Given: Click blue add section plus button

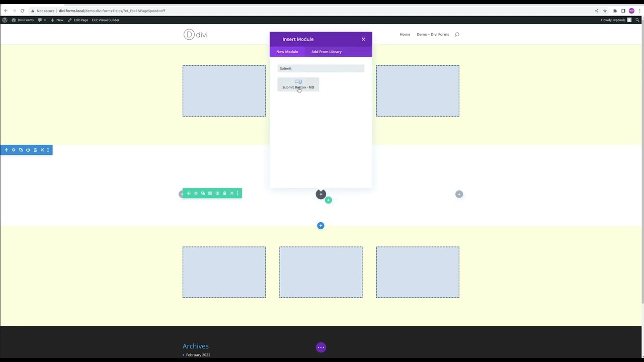Looking at the screenshot, I should 320,226.
